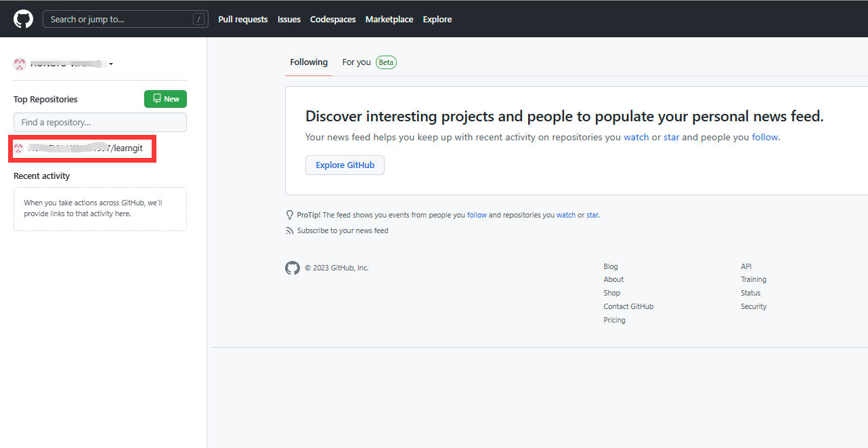The height and width of the screenshot is (448, 868).
Task: Open the Blog footer link
Action: coord(611,266)
